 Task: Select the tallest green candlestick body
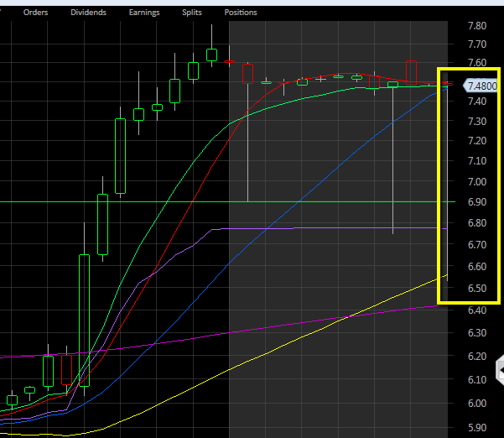84,319
